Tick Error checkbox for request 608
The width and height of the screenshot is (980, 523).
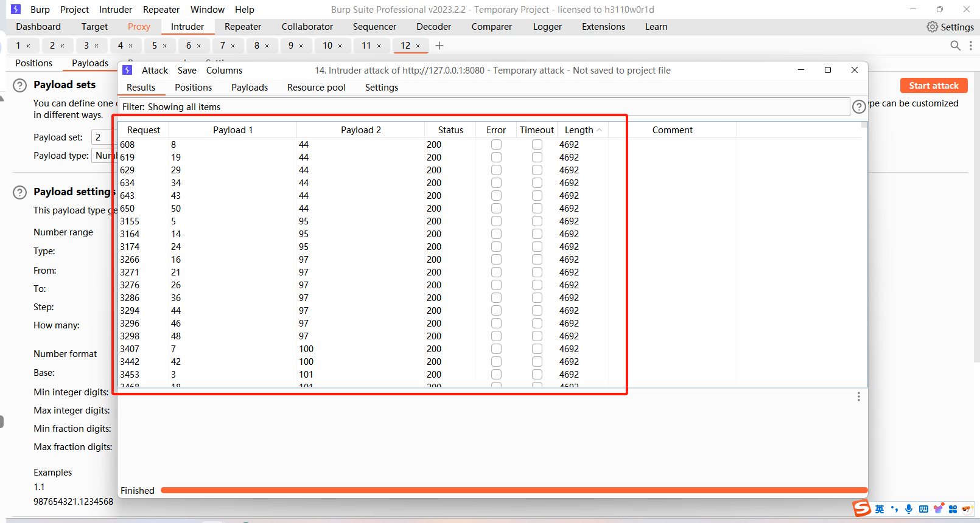(496, 145)
